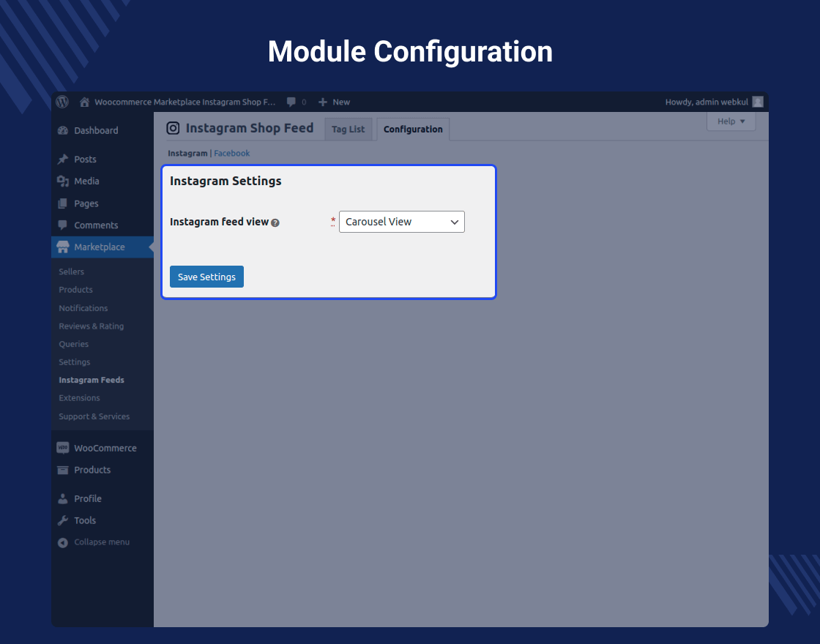Click the Collapse menu arrow icon
This screenshot has width=820, height=644.
[63, 542]
